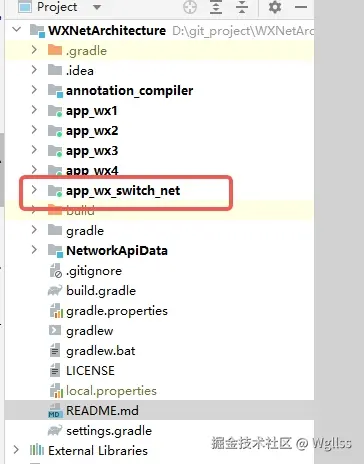Screen dimensions: 364x464
Task: Click the .gitignore file icon
Action: (55, 271)
